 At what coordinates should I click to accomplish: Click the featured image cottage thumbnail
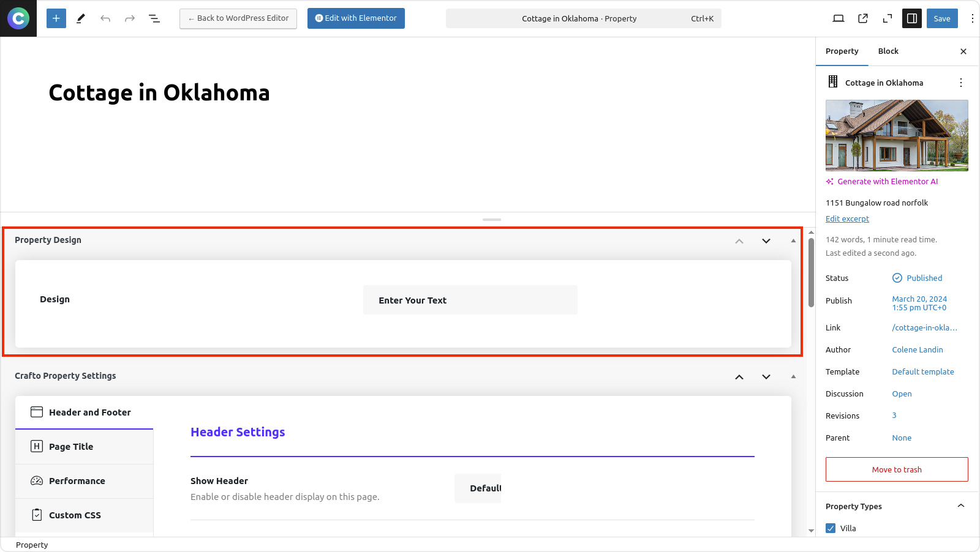[897, 135]
